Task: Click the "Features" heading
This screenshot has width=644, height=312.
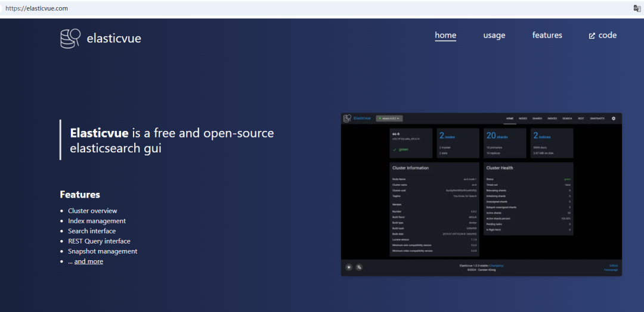Action: 80,194
